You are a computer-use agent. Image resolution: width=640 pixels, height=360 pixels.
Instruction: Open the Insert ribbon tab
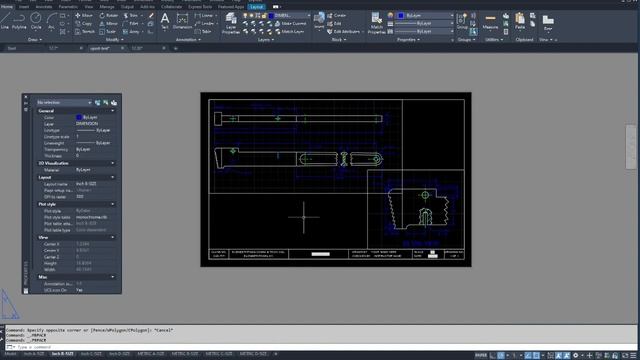[24, 7]
